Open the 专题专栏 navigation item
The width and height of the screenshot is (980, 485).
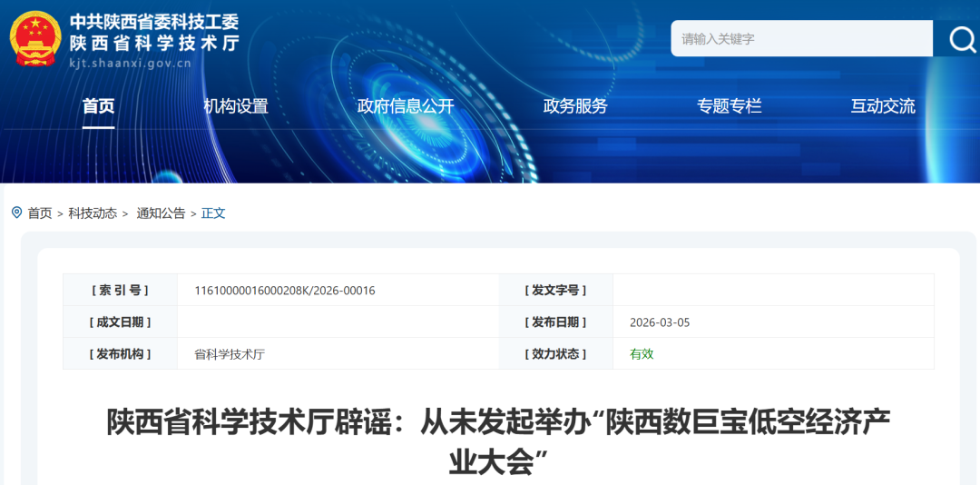click(x=729, y=106)
